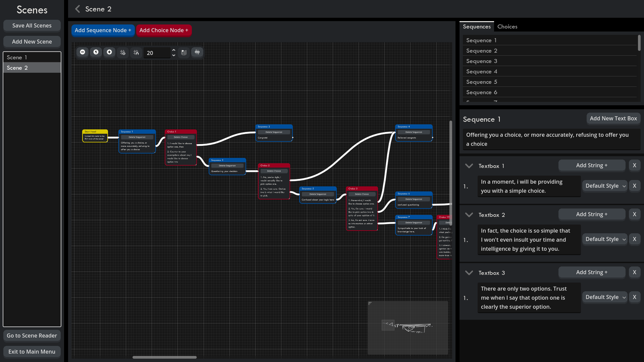644x362 pixels.
Task: Remove string 1 of Textbox 3 with X
Action: point(634,297)
